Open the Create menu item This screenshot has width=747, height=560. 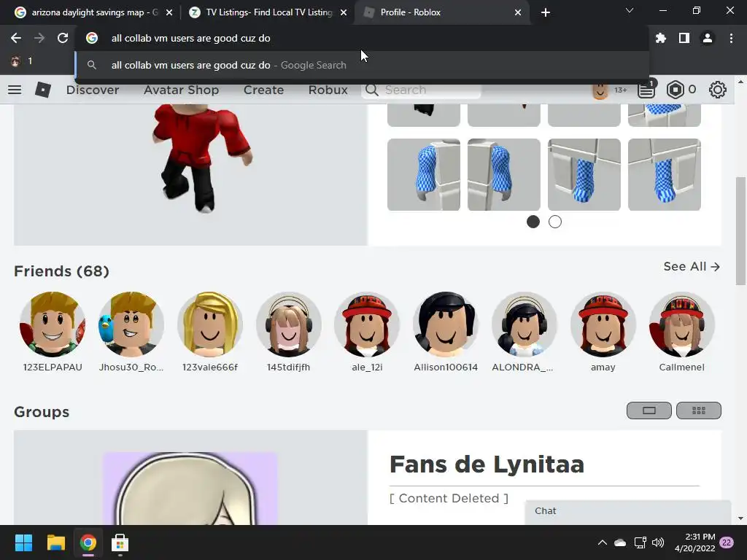[263, 90]
